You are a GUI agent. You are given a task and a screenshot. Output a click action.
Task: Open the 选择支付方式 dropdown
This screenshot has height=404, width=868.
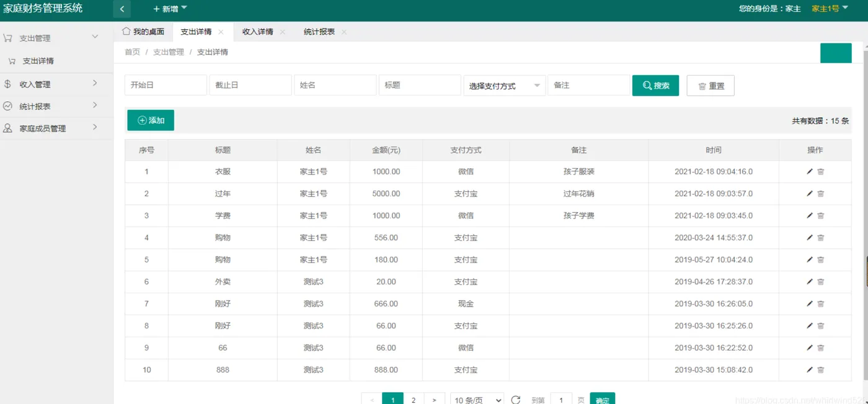pos(505,86)
